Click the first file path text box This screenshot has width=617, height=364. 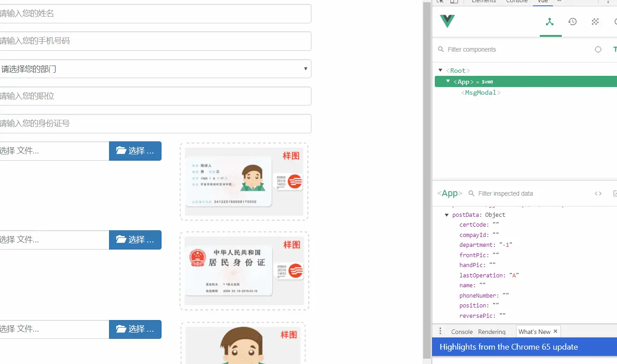coord(54,151)
